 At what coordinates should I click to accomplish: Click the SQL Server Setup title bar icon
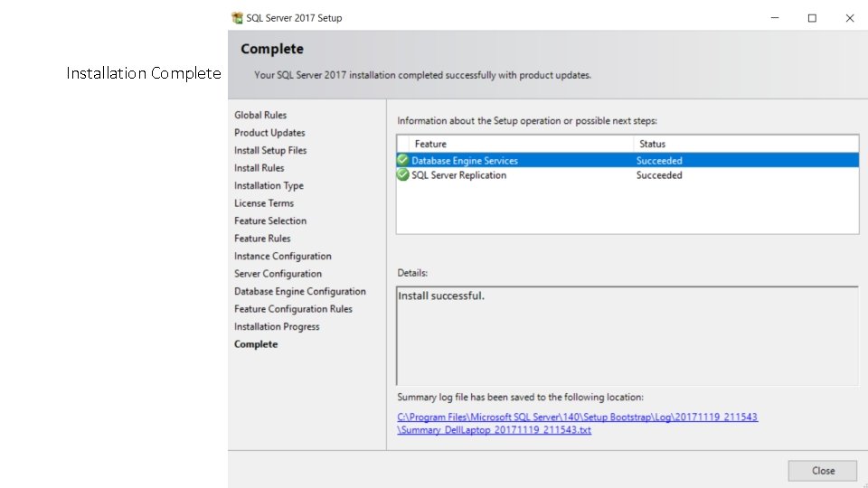pyautogui.click(x=238, y=18)
